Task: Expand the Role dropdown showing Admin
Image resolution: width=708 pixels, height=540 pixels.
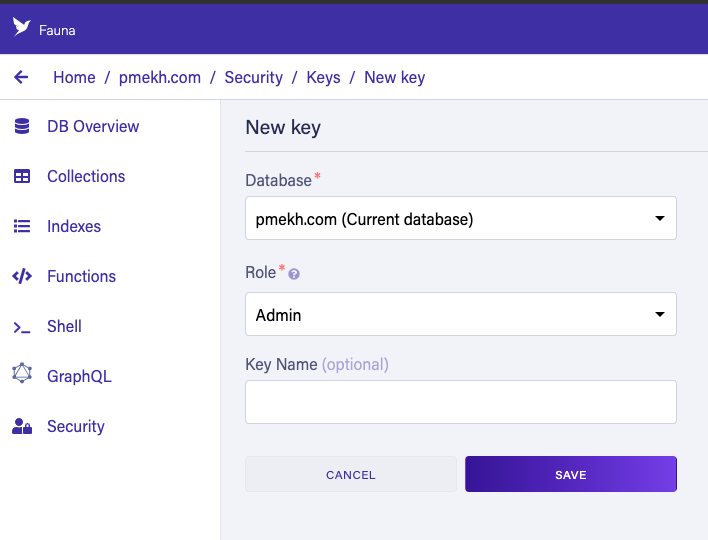Action: 461,314
